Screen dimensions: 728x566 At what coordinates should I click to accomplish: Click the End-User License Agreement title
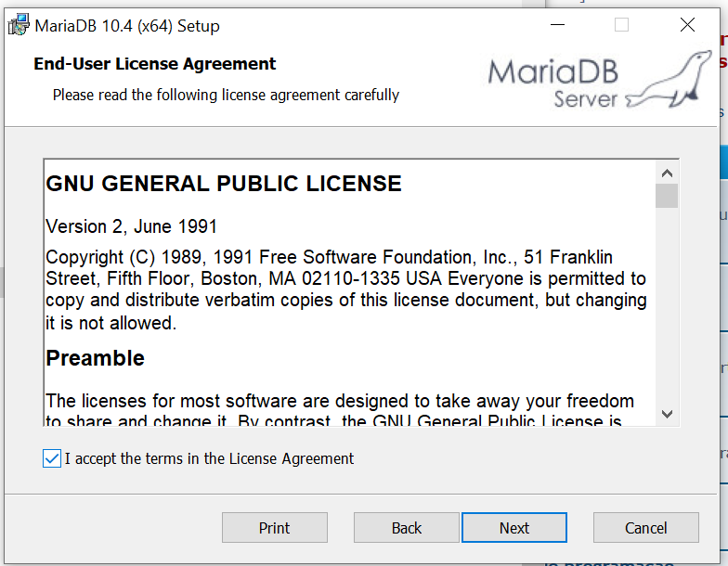point(155,64)
